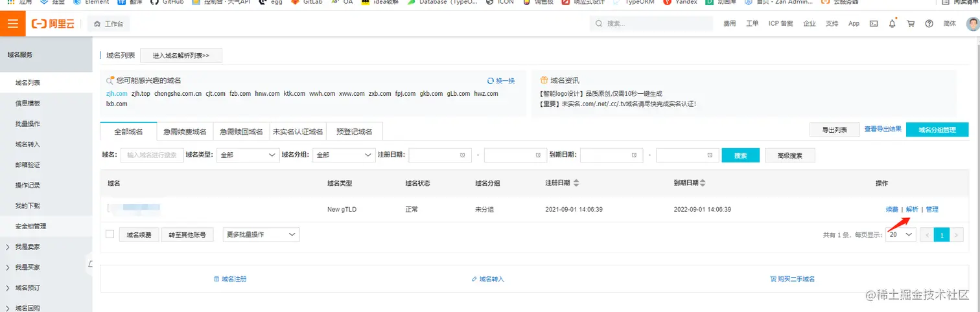Click 解析 link in domain row
Image resolution: width=980 pixels, height=312 pixels.
coord(912,209)
